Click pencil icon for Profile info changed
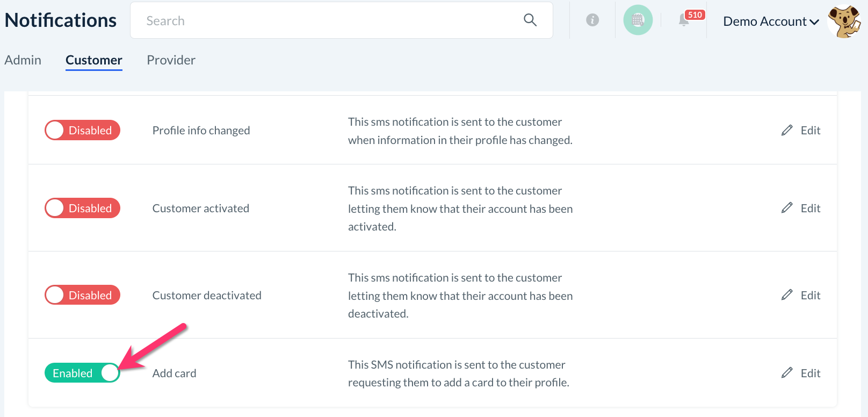The height and width of the screenshot is (417, 868). (x=787, y=130)
